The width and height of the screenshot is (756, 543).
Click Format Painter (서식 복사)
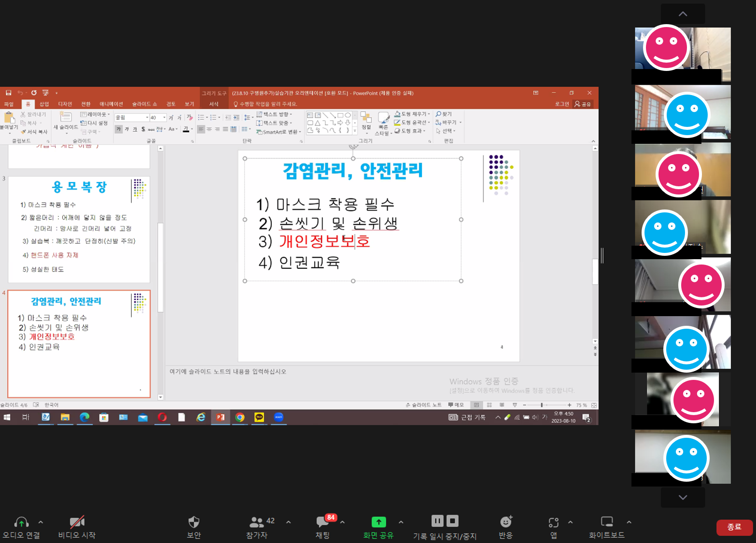pyautogui.click(x=34, y=132)
